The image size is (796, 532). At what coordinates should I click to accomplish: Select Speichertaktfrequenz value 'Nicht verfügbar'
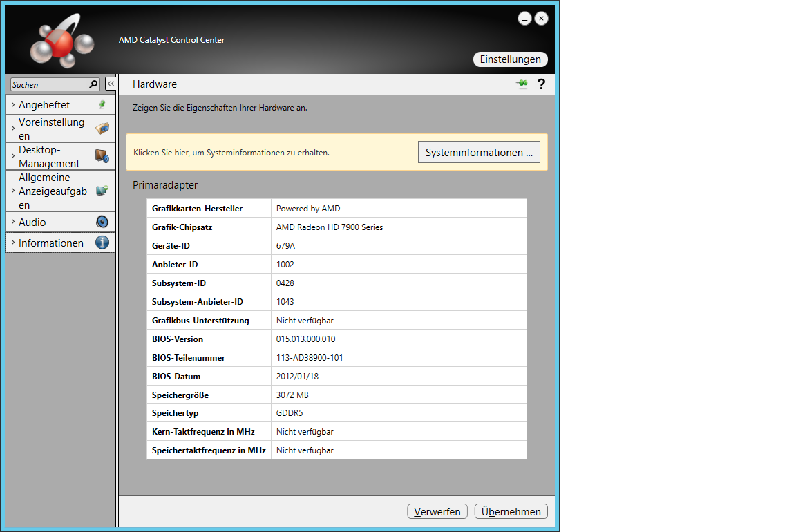point(305,450)
